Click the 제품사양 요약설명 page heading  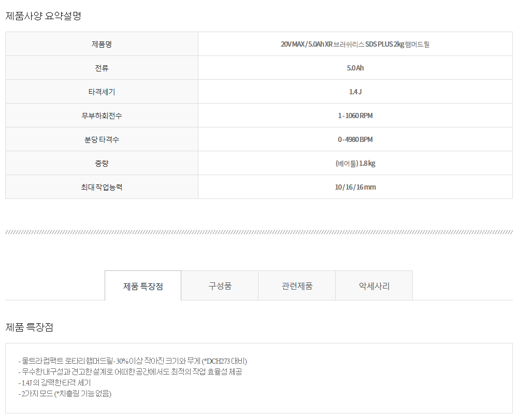click(x=44, y=16)
